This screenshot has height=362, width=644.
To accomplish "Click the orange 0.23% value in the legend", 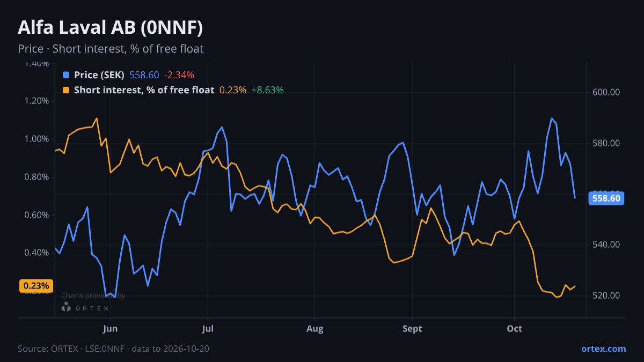I will (233, 90).
